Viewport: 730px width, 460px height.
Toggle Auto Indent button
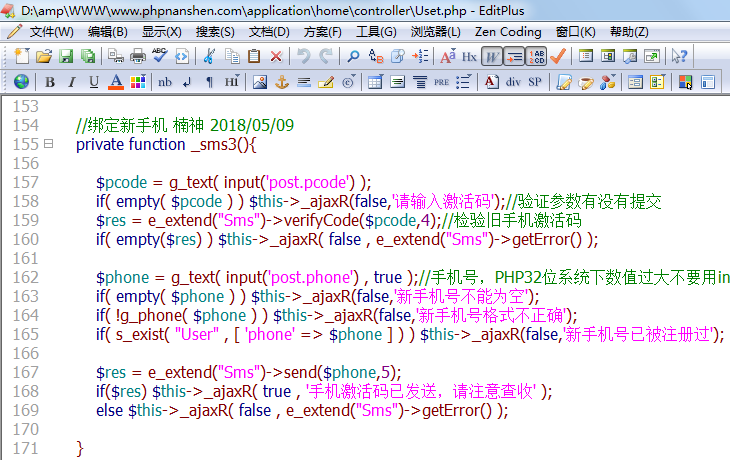pyautogui.click(x=514, y=56)
